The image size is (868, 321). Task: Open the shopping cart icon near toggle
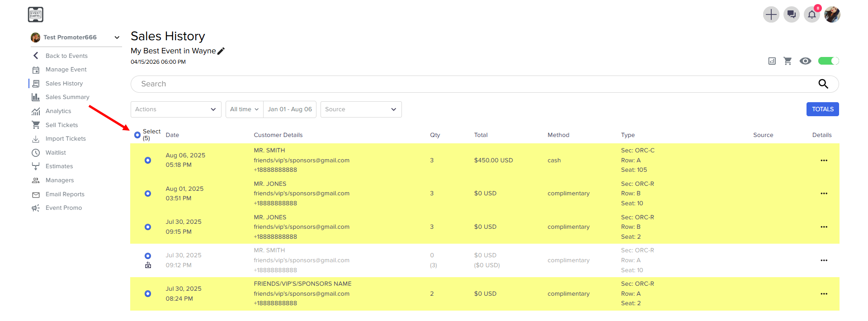(x=788, y=61)
